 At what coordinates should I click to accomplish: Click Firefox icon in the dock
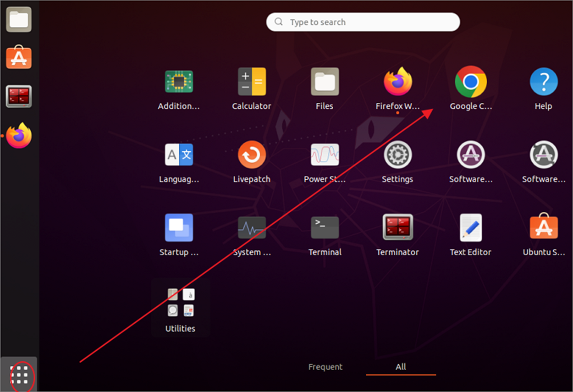19,136
